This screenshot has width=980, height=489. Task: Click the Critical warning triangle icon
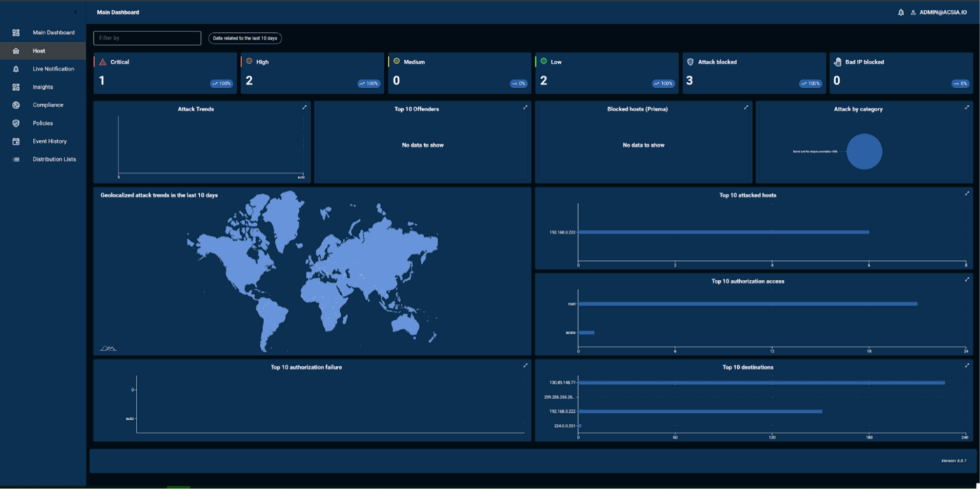click(x=103, y=62)
